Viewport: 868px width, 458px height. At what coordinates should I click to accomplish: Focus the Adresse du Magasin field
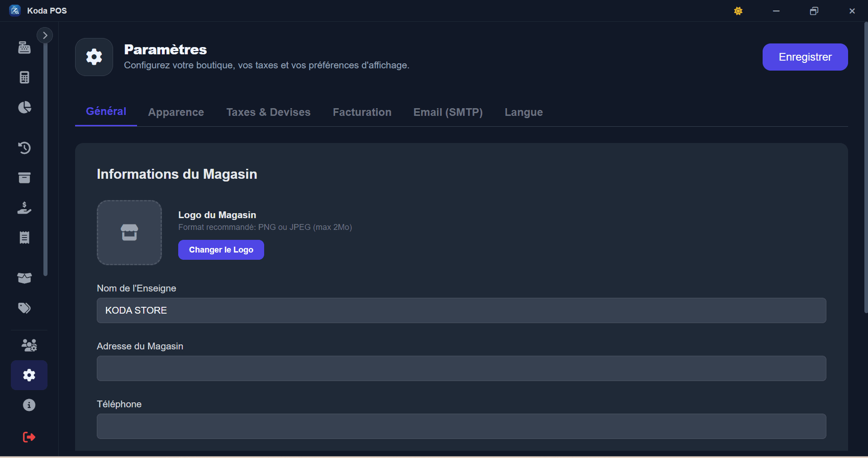tap(461, 368)
